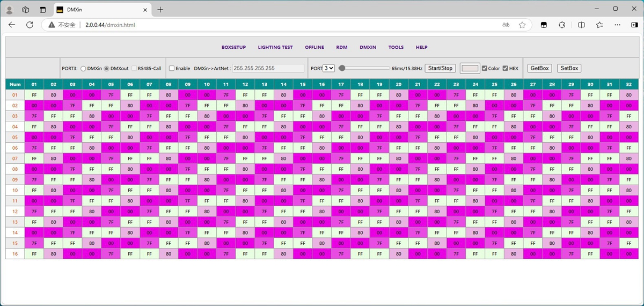Open the RDM menu item
Viewport: 644px width, 306px height.
pyautogui.click(x=341, y=47)
